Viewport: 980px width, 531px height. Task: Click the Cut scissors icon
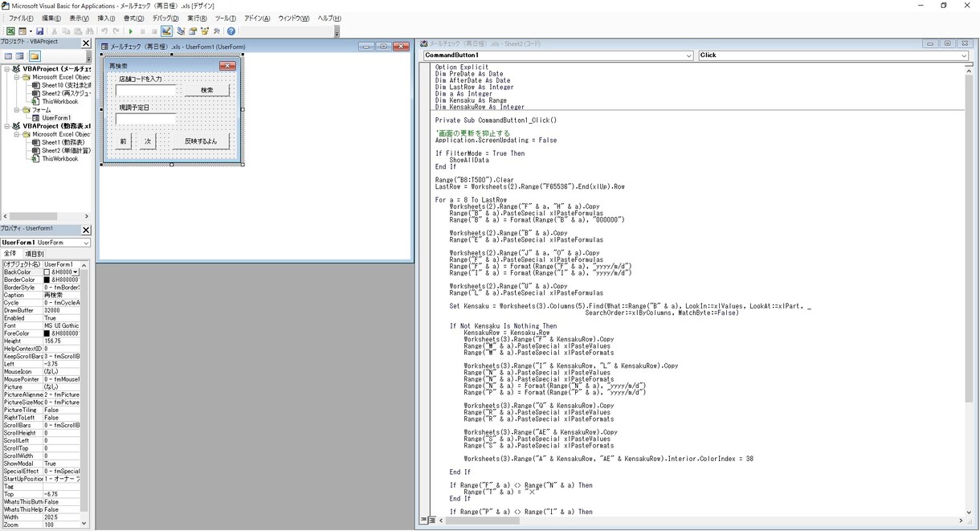[55, 31]
